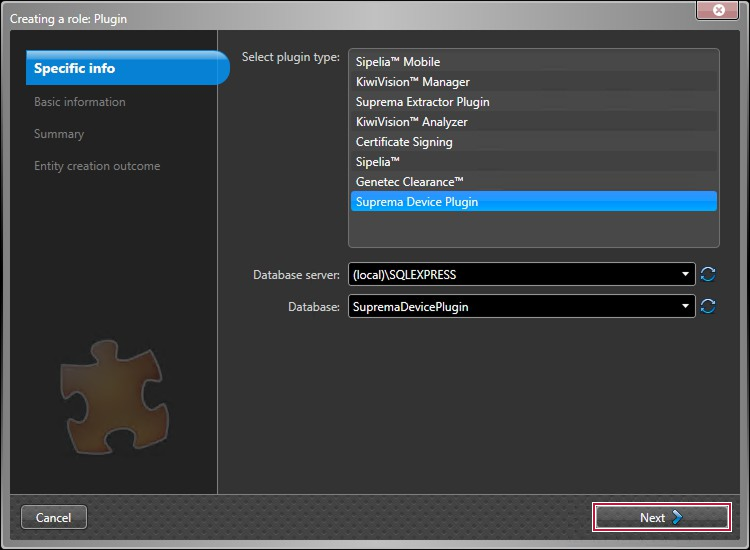Refresh the Database list
This screenshot has width=750, height=550.
(x=708, y=307)
